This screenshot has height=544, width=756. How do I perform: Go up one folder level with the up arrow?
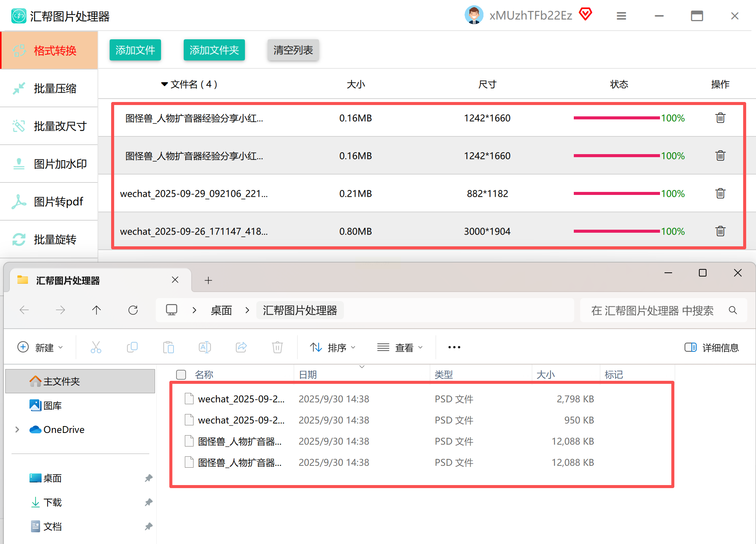pos(96,310)
